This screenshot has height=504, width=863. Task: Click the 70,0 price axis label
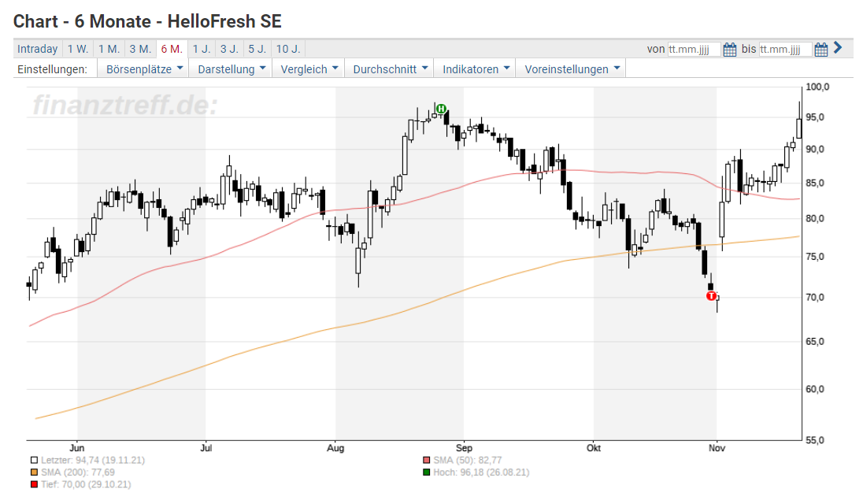[x=815, y=298]
